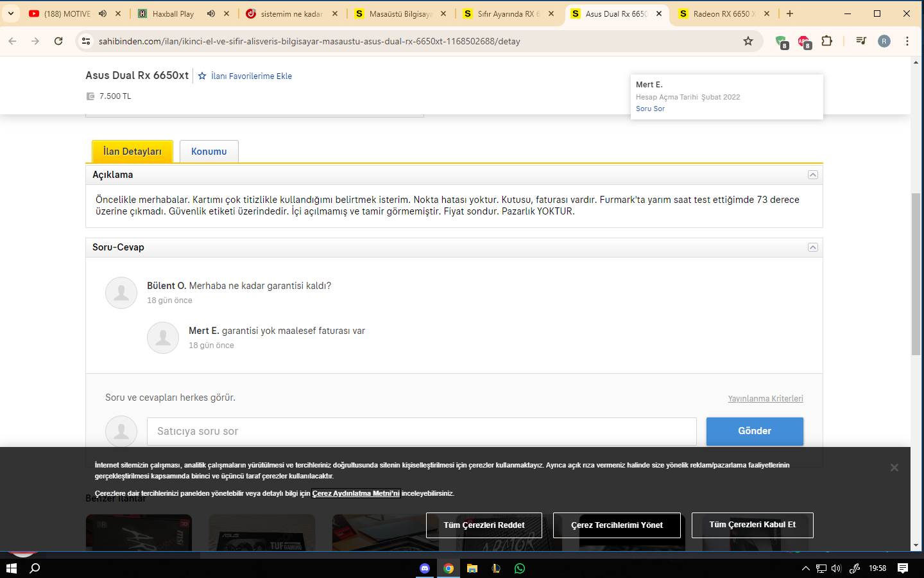Close the Haxball Play tab
Screen dimensions: 924x578
pos(227,13)
